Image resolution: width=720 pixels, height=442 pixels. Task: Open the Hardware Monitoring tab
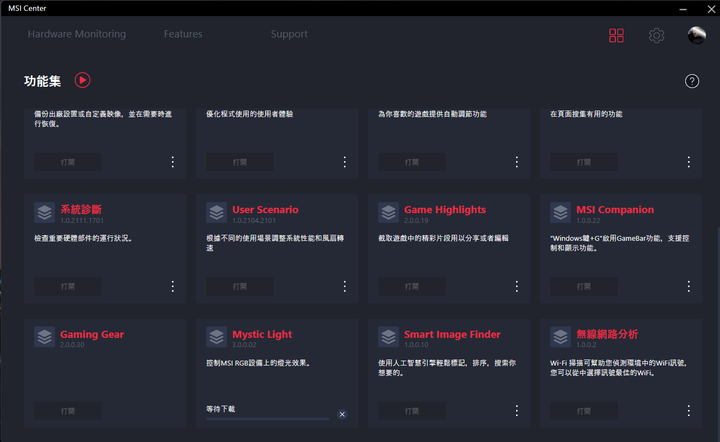pos(77,34)
